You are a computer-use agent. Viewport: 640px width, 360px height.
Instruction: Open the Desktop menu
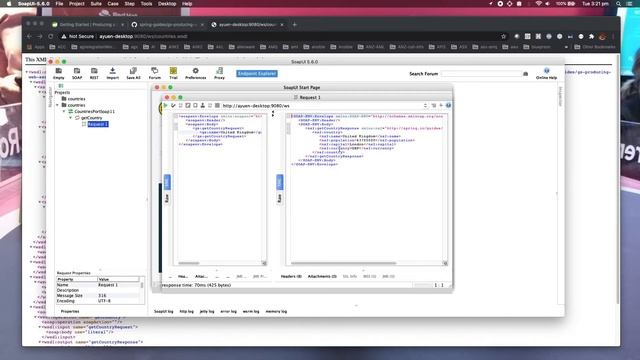(167, 4)
